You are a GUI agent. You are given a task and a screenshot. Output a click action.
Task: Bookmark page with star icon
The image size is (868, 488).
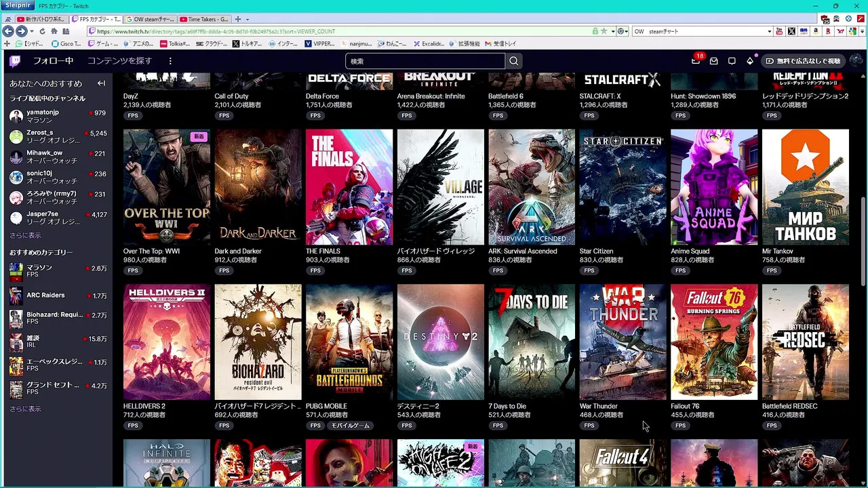pyautogui.click(x=604, y=31)
